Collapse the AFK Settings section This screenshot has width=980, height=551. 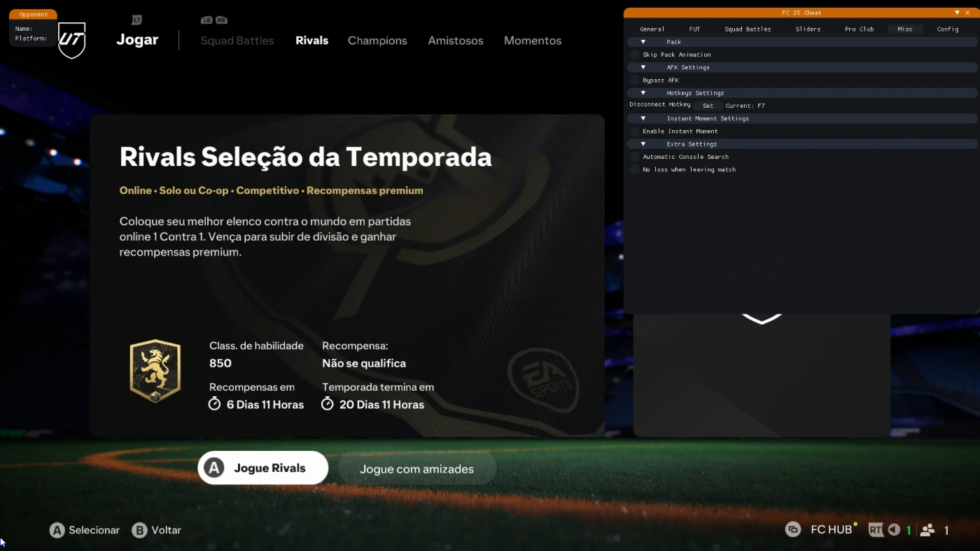point(802,67)
